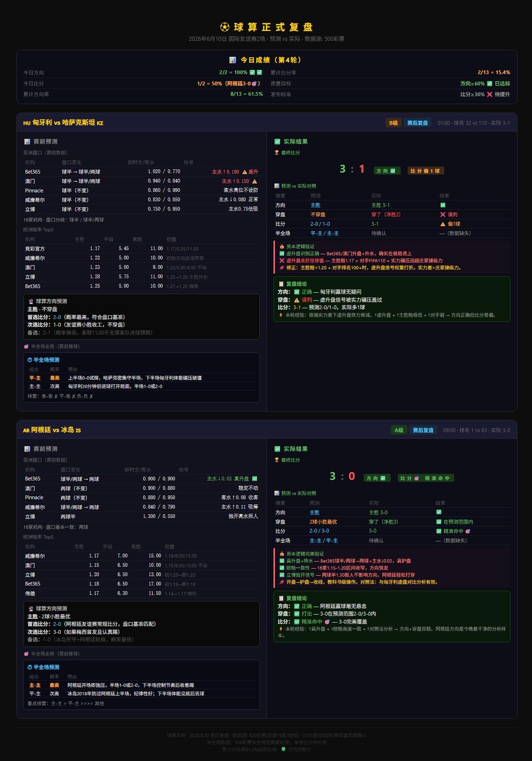Click the target emoji after 阿根廷3-0
Image resolution: width=532 pixels, height=761 pixels.
[x=254, y=84]
